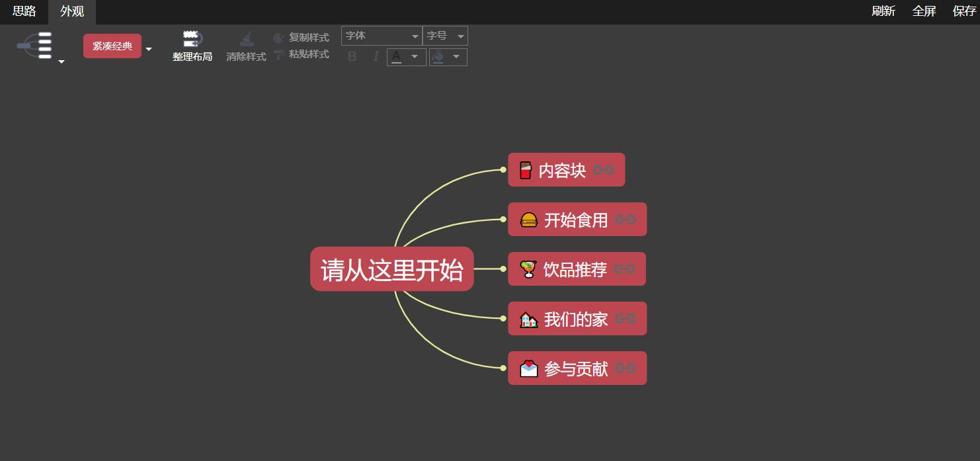Image resolution: width=980 pixels, height=461 pixels.
Task: Apply the font color A swatch
Action: (396, 57)
